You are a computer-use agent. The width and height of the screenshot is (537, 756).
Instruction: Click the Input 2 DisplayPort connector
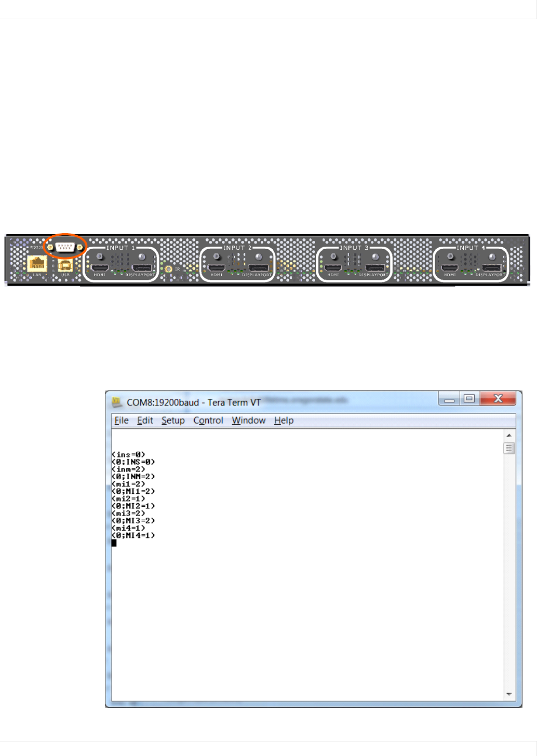pyautogui.click(x=258, y=268)
